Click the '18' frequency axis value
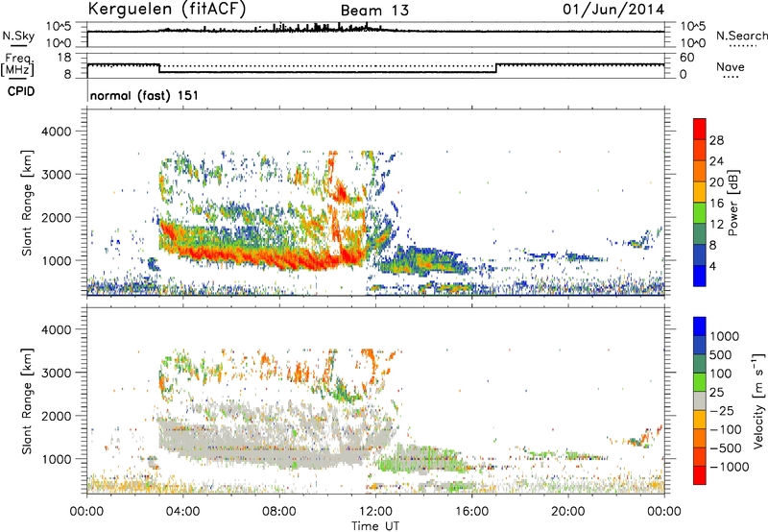The width and height of the screenshot is (768, 532). click(x=64, y=58)
